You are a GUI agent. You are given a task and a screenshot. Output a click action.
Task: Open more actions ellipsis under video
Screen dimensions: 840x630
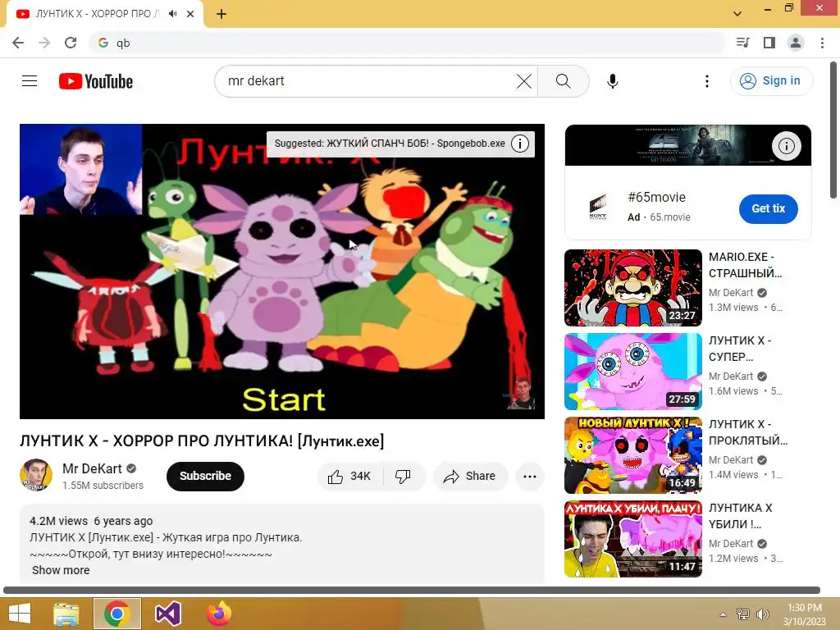[x=530, y=477]
